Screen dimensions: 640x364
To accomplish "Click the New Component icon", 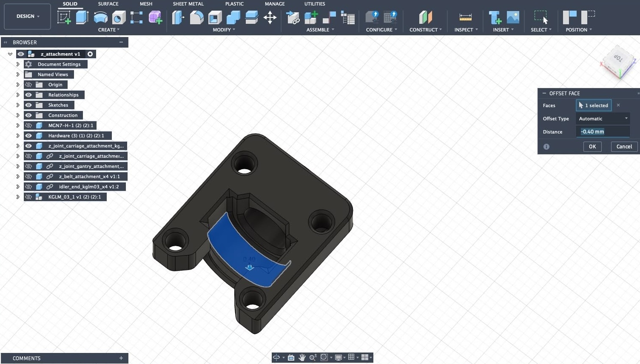I will tap(311, 17).
